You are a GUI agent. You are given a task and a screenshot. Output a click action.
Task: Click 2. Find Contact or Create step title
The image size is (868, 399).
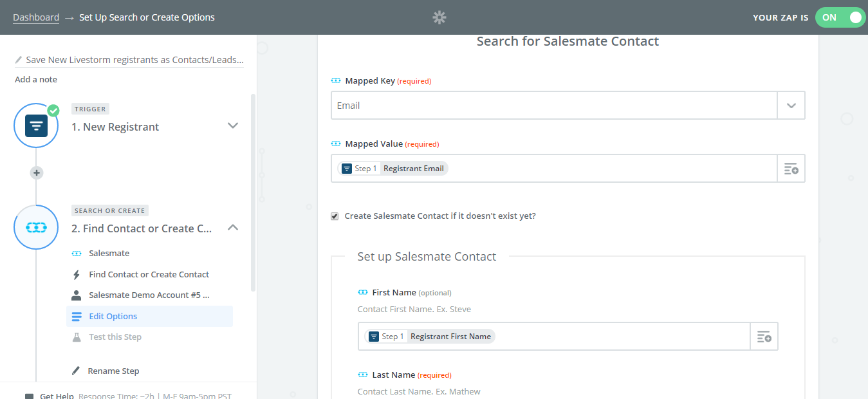tap(142, 228)
